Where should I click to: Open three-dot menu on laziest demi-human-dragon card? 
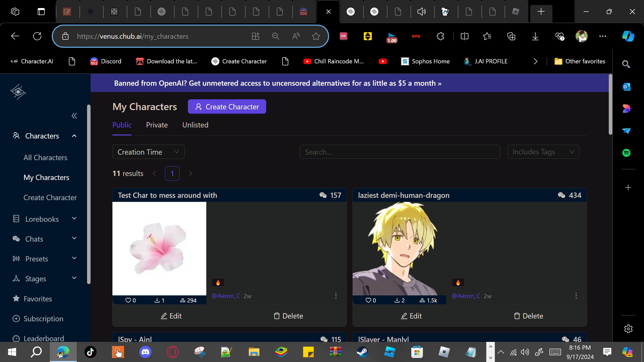pyautogui.click(x=576, y=296)
